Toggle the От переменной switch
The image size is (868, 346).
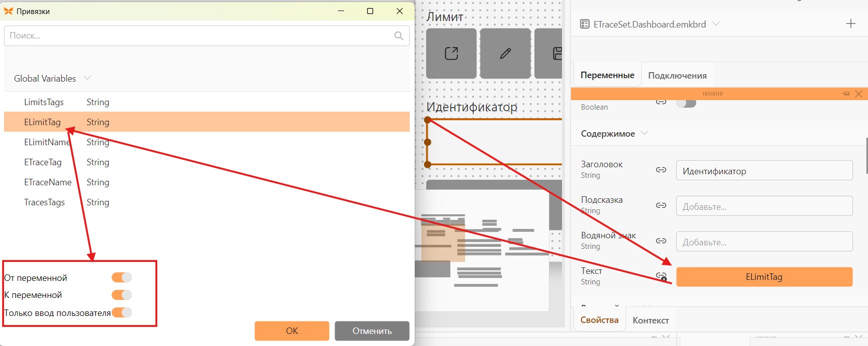coord(121,277)
